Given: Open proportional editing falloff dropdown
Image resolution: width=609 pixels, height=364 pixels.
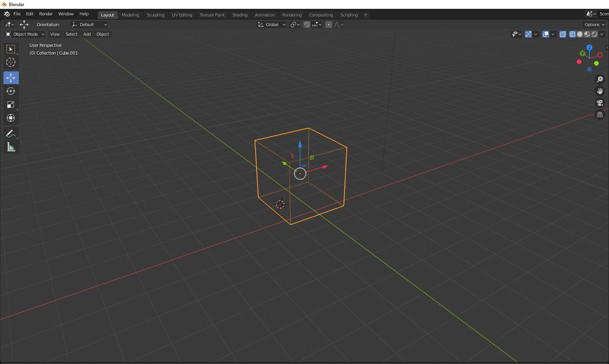Looking at the screenshot, I should (x=339, y=25).
